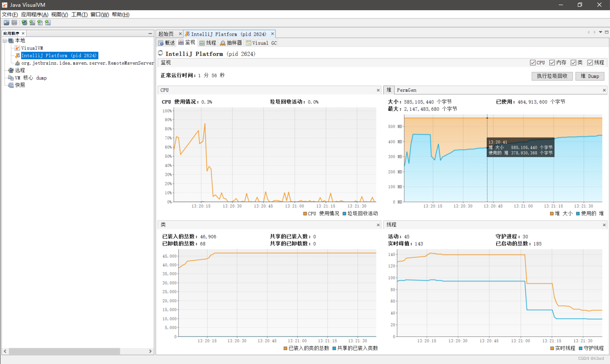Switch to the Visual GC tab
The image size is (610, 364).
pyautogui.click(x=261, y=43)
